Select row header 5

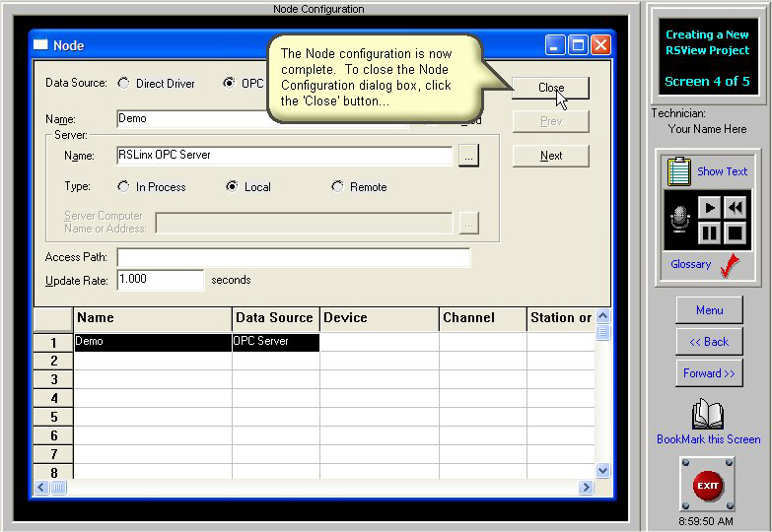pyautogui.click(x=53, y=418)
